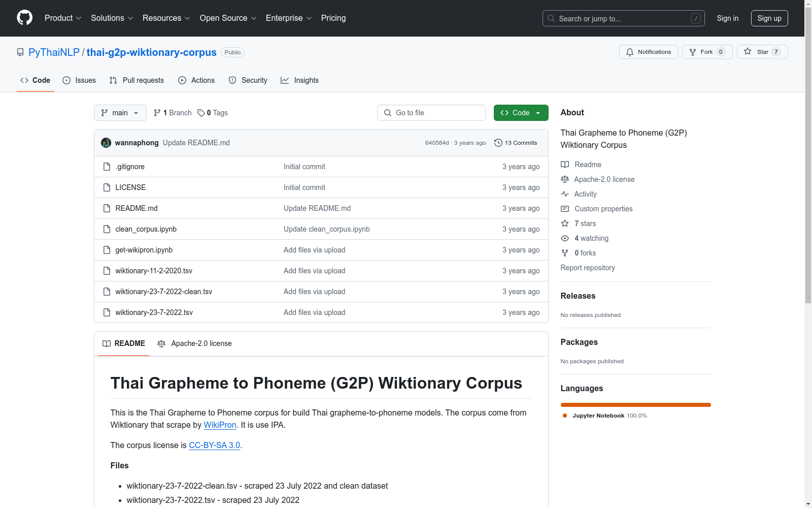Star this repository
This screenshot has width=812, height=508.
(762, 52)
